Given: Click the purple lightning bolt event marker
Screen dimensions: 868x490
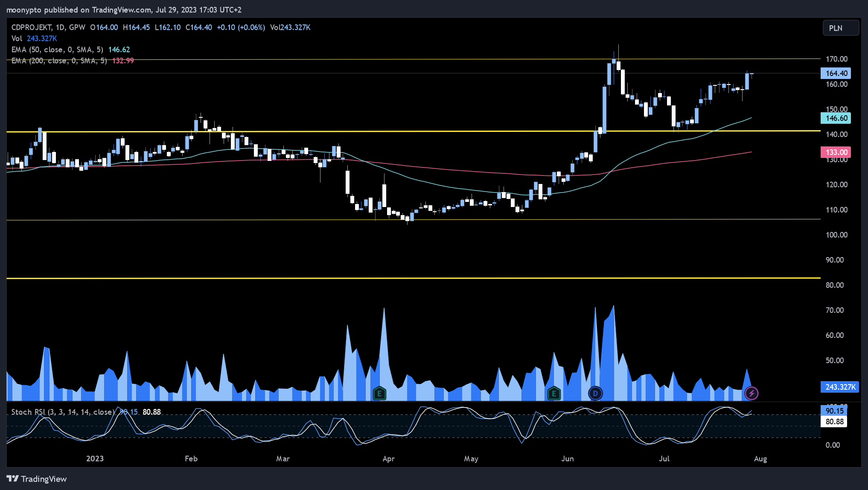Looking at the screenshot, I should point(751,393).
